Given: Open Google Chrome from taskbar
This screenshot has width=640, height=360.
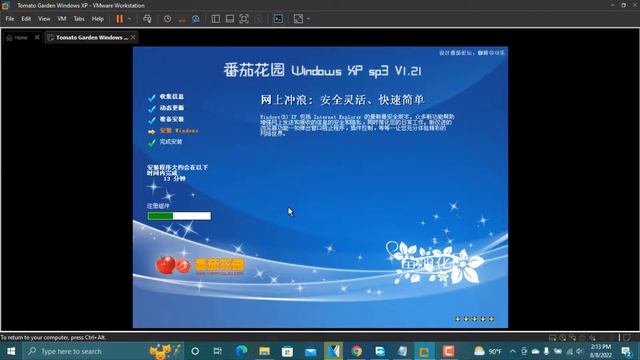Looking at the screenshot, I should 356,351.
